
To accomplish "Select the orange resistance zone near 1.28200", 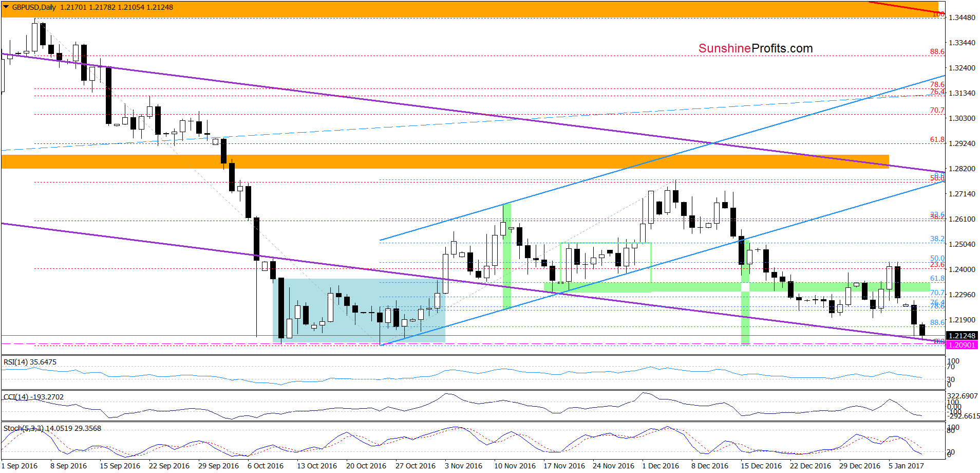I will (x=445, y=162).
